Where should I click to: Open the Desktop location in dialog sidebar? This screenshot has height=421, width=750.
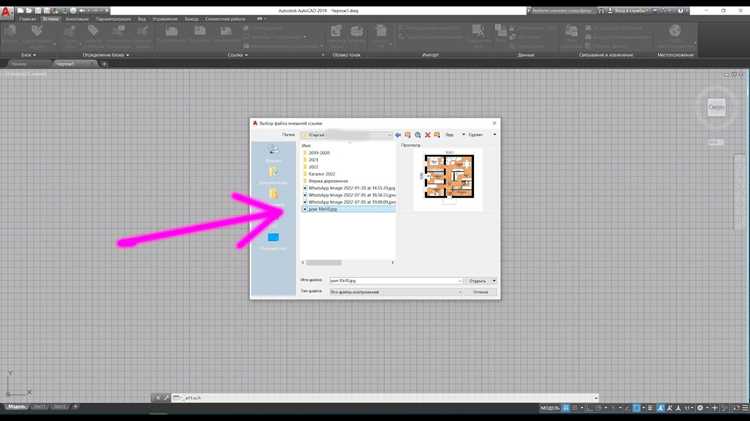[273, 240]
